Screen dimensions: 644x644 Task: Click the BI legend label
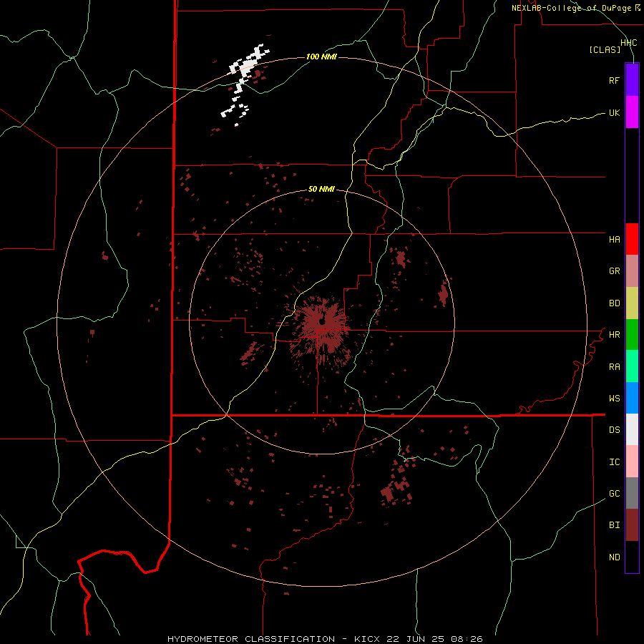[x=614, y=525]
